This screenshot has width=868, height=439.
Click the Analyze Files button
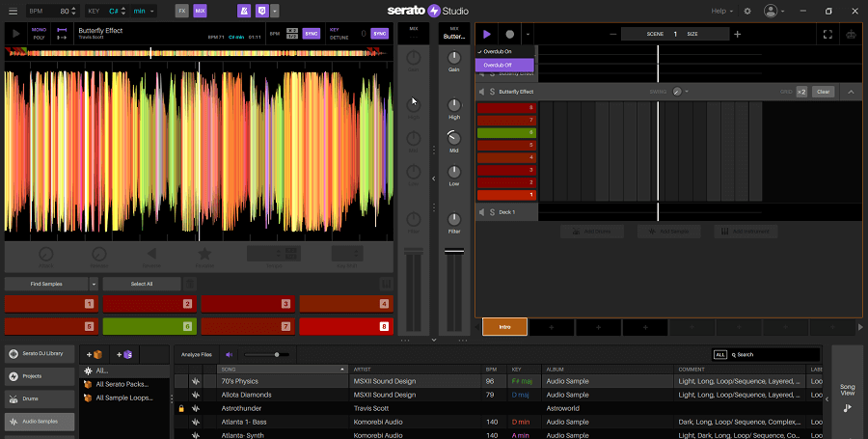[197, 355]
